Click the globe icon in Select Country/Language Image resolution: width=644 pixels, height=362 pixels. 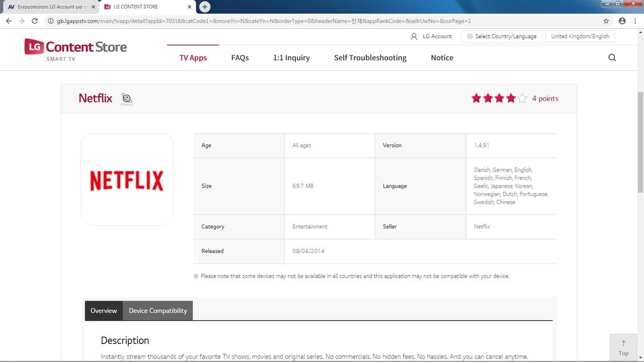469,36
